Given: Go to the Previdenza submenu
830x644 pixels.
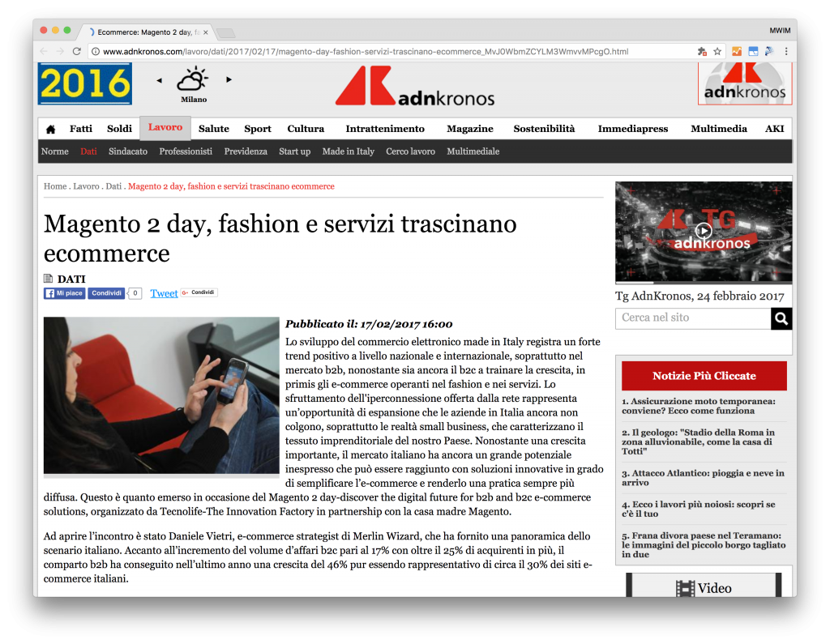Looking at the screenshot, I should coord(246,151).
